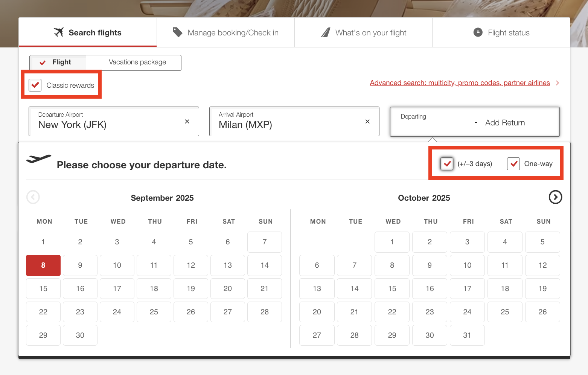Click the icon beside What's on your flight
The image size is (588, 375).
click(326, 32)
